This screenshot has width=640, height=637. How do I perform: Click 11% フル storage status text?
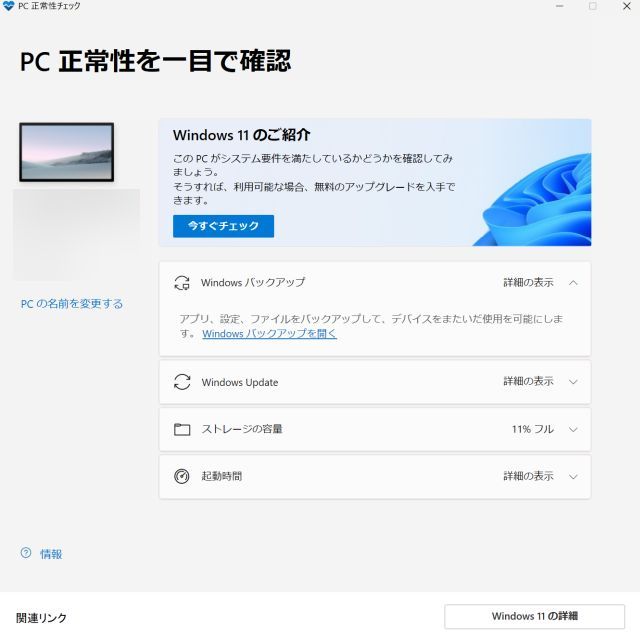click(533, 429)
